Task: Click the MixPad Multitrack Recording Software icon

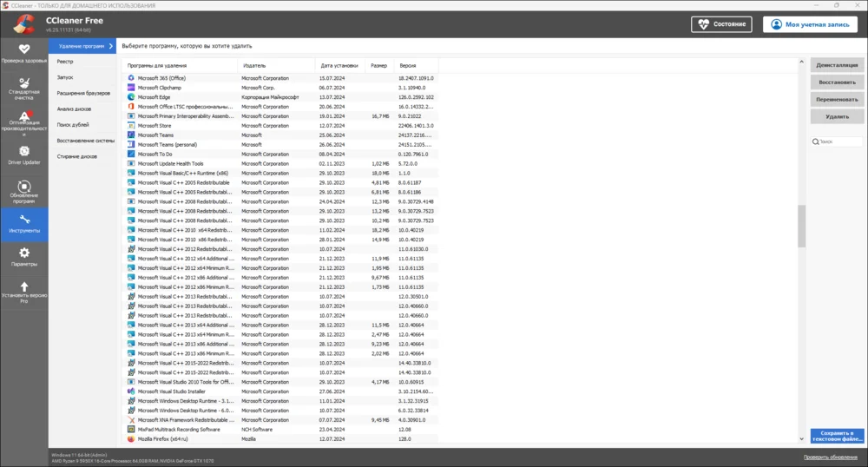Action: (131, 430)
